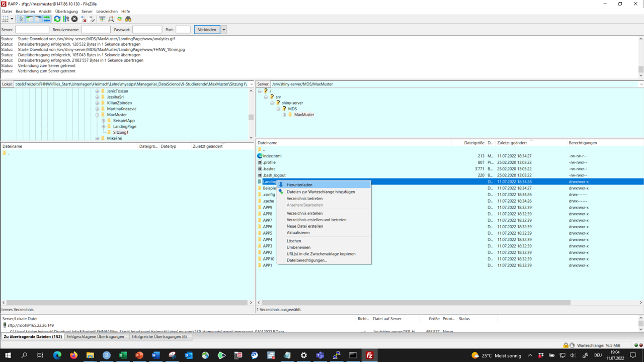Click the refresh file lists icon

pyautogui.click(x=57, y=19)
